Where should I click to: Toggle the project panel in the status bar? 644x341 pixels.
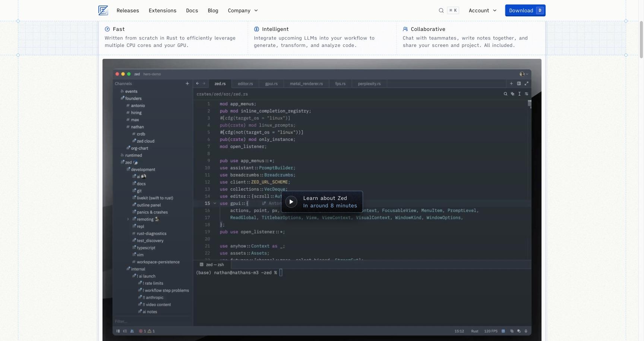pos(118,331)
